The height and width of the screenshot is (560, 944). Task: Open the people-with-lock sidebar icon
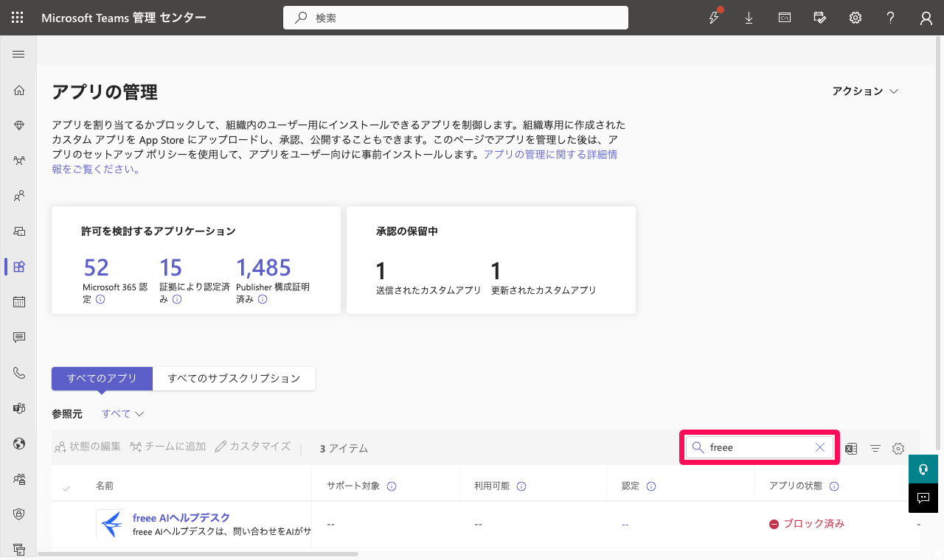coord(19,479)
